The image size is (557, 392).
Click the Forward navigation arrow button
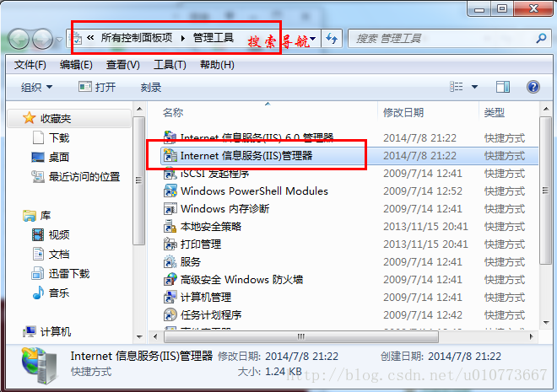[42, 39]
